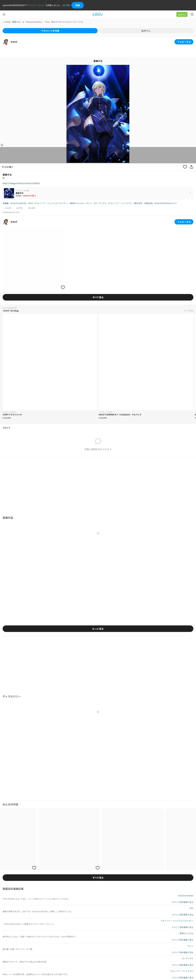The image size is (196, 980).
Task: Click the AI生成 tag
Action: 5,203
